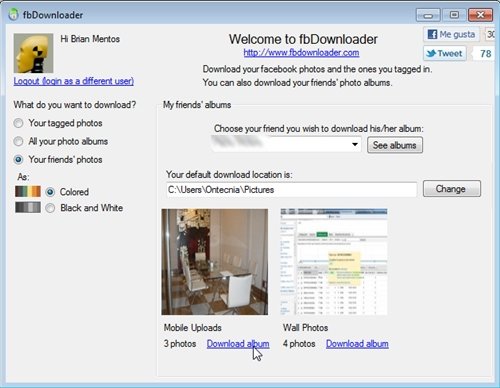This screenshot has width=500, height=388.
Task: Click the Hi Brian Mentos greeting
Action: (90, 39)
